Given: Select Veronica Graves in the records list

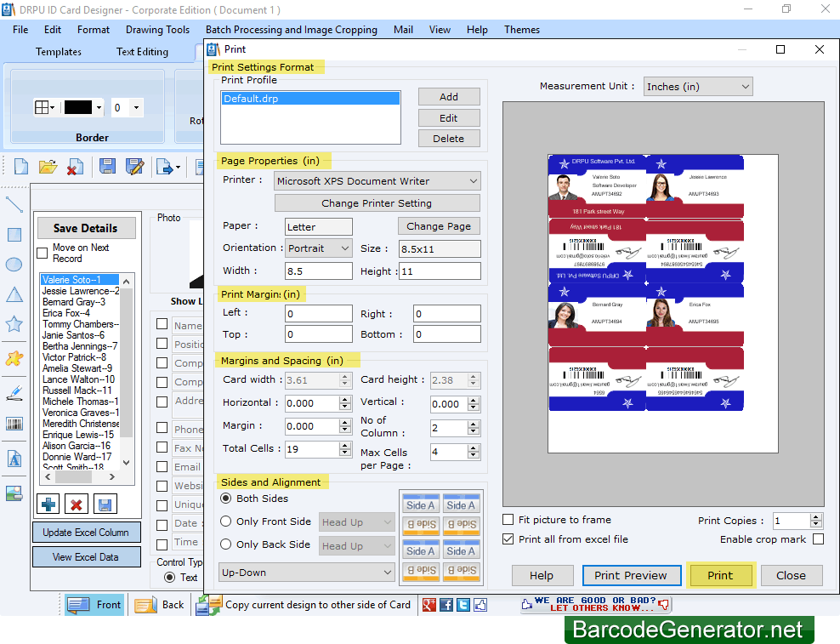Looking at the screenshot, I should pos(79,413).
